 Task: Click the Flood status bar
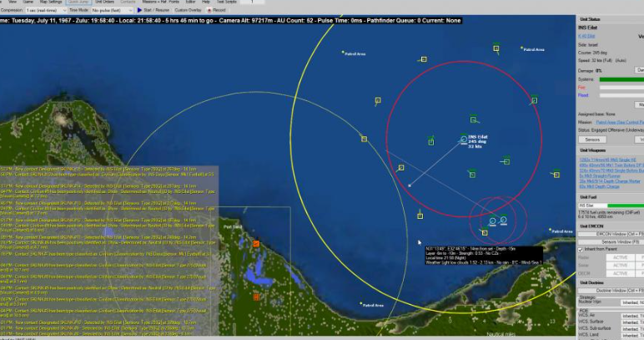click(x=621, y=95)
